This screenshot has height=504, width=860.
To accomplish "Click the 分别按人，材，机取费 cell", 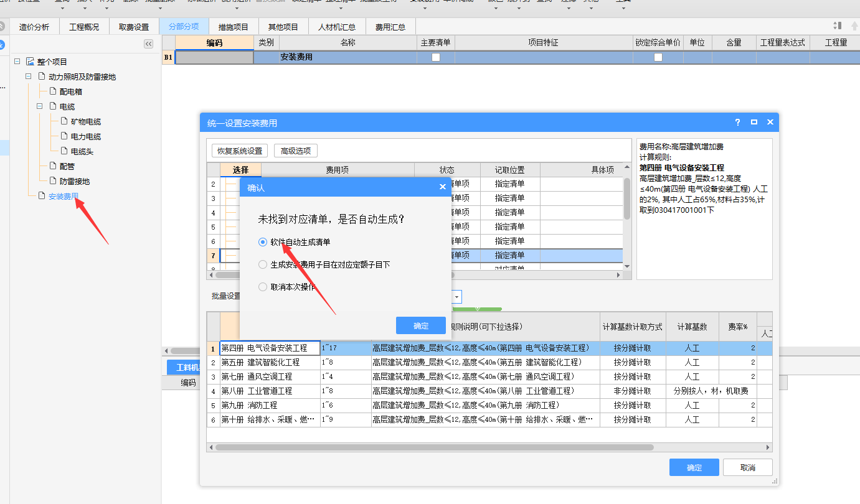I will 711,391.
